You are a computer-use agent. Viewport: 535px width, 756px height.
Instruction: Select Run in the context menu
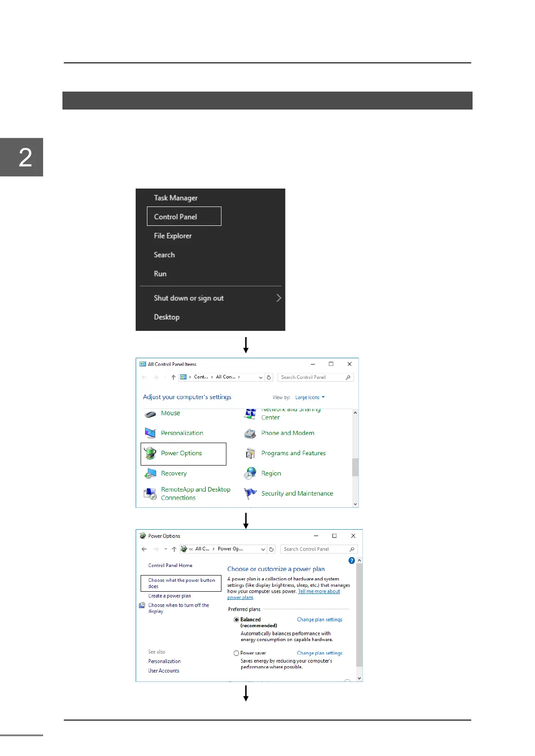point(160,274)
